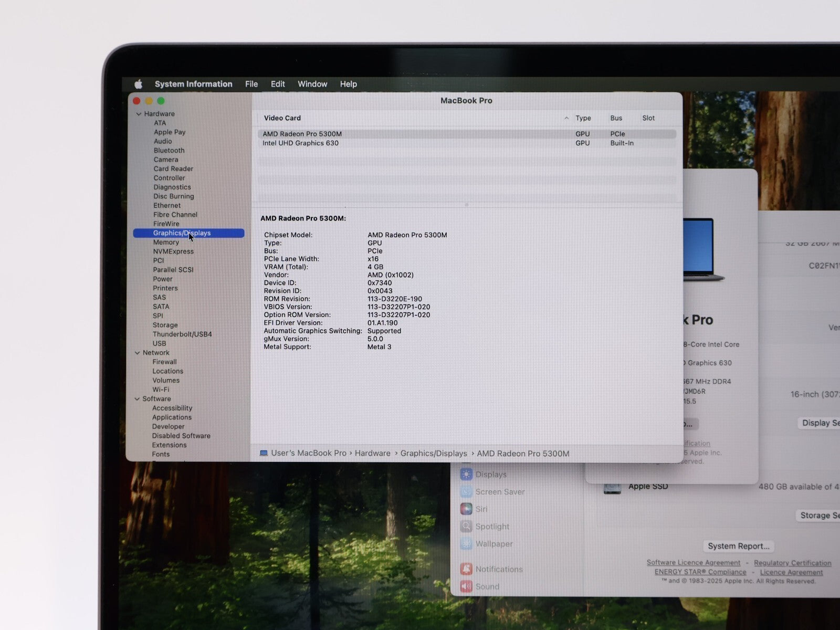Open the Software Licence Agreement link

693,563
